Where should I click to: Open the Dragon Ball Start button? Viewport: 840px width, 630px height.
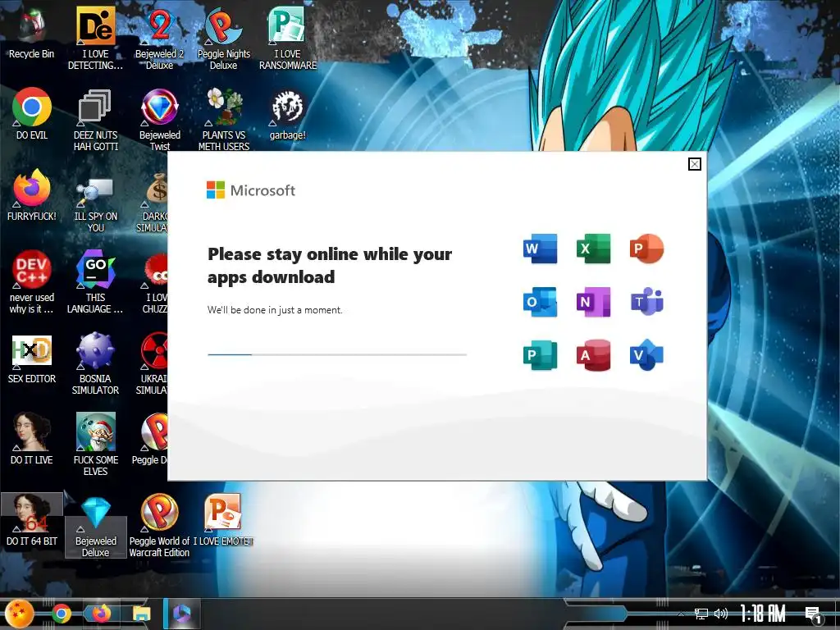coord(20,614)
